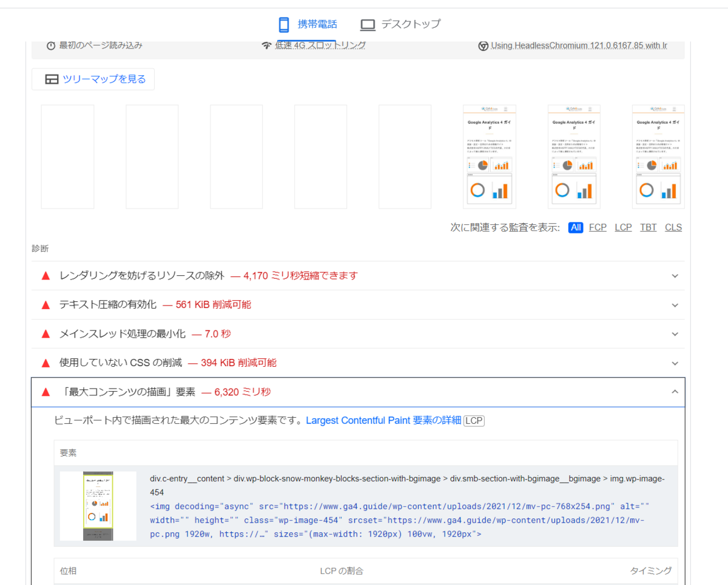Image resolution: width=728 pixels, height=585 pixels.
Task: Click the Chromium browser icon
Action: (484, 46)
